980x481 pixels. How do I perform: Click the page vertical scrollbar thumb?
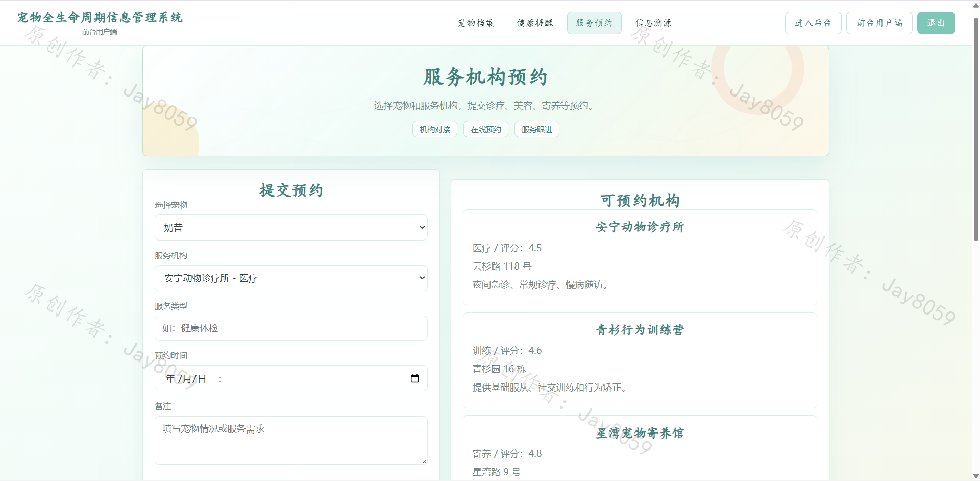[976, 129]
